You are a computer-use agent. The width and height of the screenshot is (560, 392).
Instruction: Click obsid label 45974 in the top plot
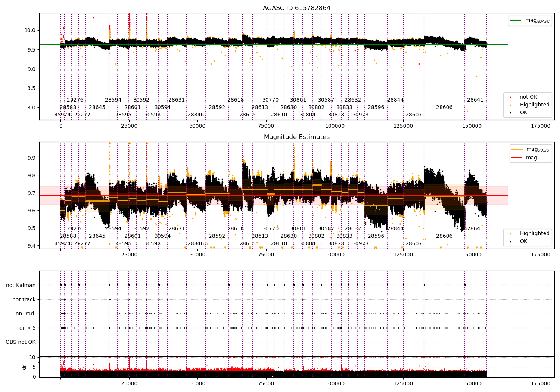click(63, 115)
